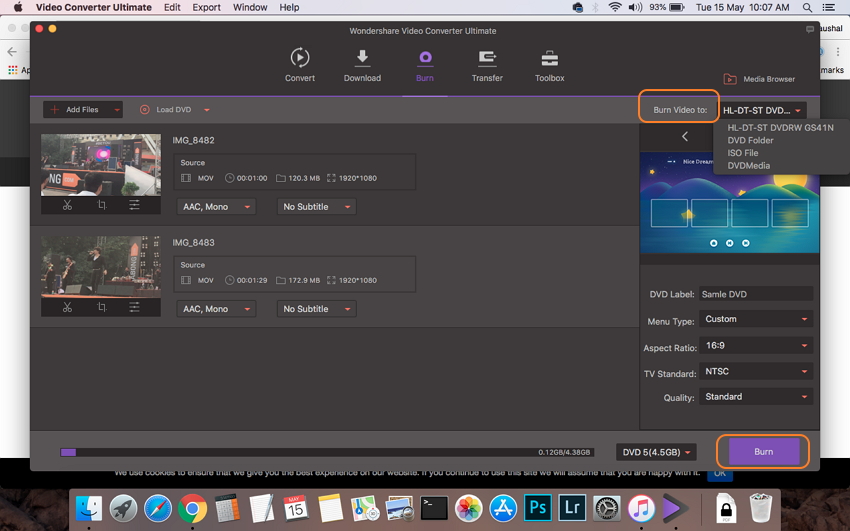The image size is (850, 531).
Task: Expand the TV Standard NTSC dropdown
Action: [x=756, y=371]
